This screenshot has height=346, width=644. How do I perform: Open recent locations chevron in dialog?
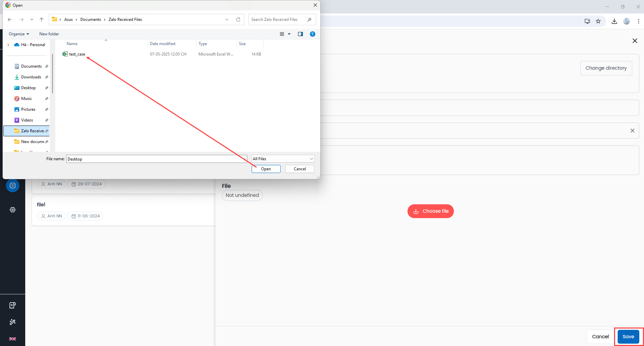32,20
